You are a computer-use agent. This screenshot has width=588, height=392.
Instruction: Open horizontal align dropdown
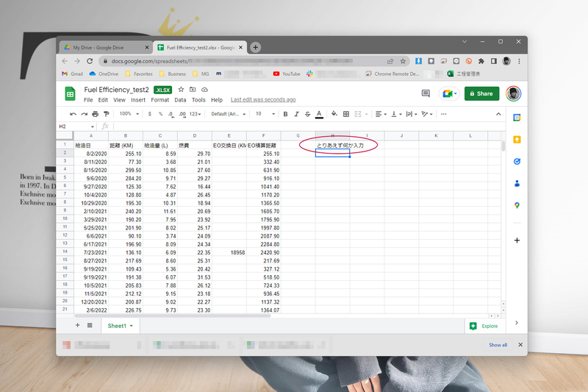pyautogui.click(x=381, y=114)
